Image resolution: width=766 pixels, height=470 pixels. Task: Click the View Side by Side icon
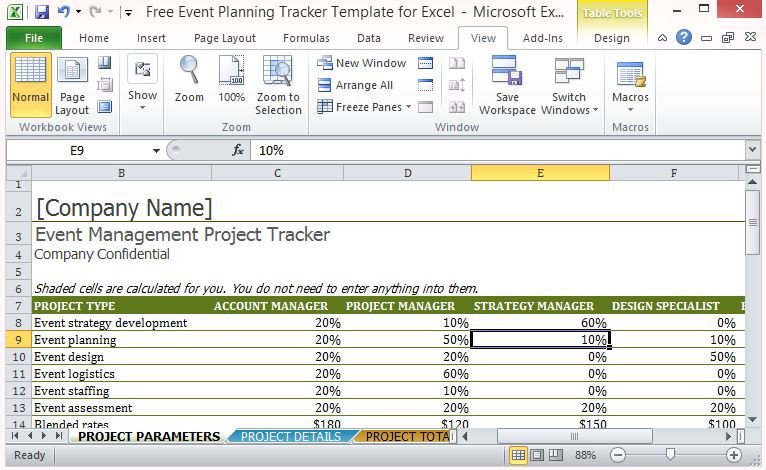(457, 63)
